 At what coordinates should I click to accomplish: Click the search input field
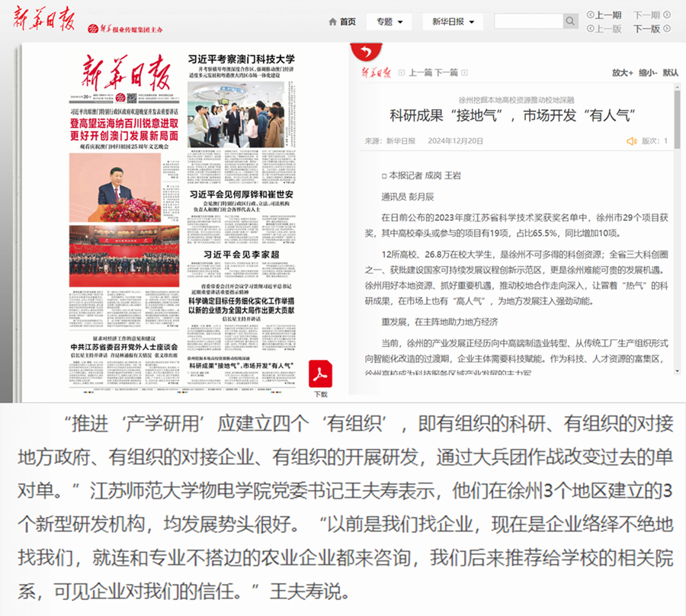(x=527, y=21)
